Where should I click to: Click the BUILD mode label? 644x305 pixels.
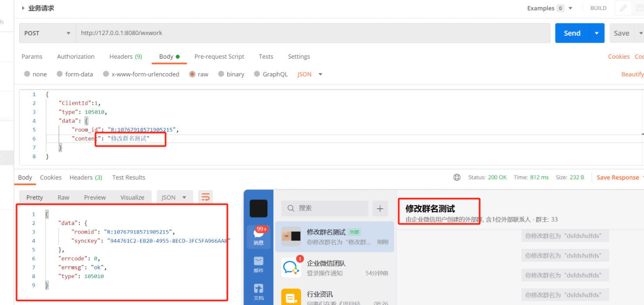[598, 8]
